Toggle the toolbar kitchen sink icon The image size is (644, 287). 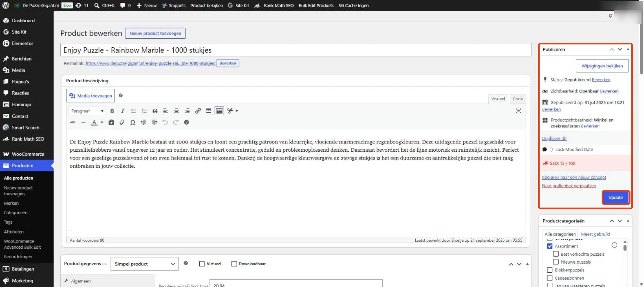pos(219,111)
